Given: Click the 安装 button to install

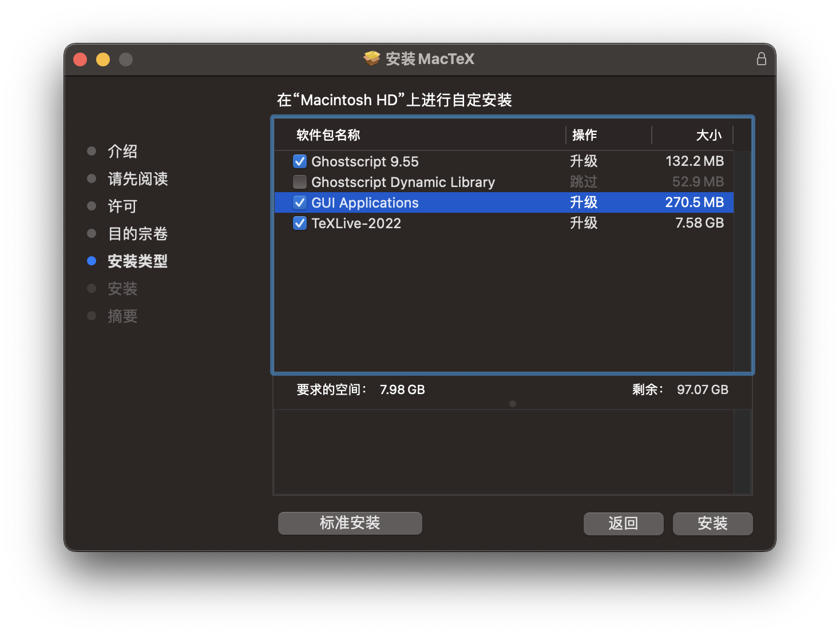Looking at the screenshot, I should pyautogui.click(x=712, y=523).
